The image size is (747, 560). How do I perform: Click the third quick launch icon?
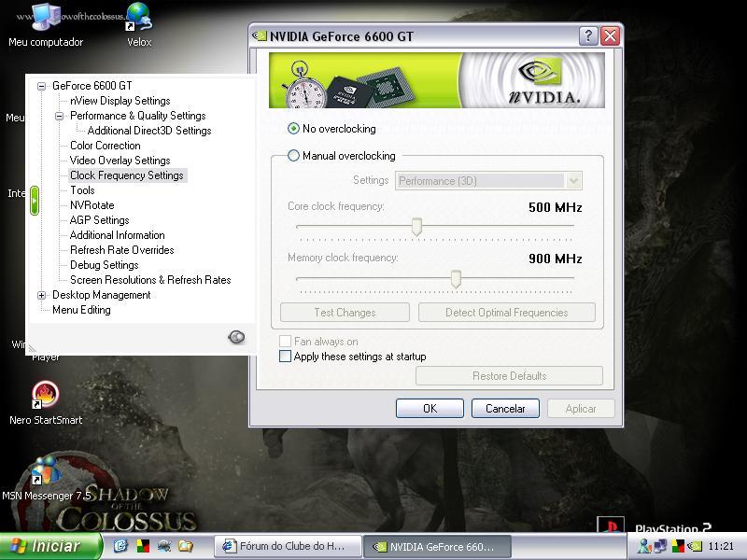click(164, 546)
